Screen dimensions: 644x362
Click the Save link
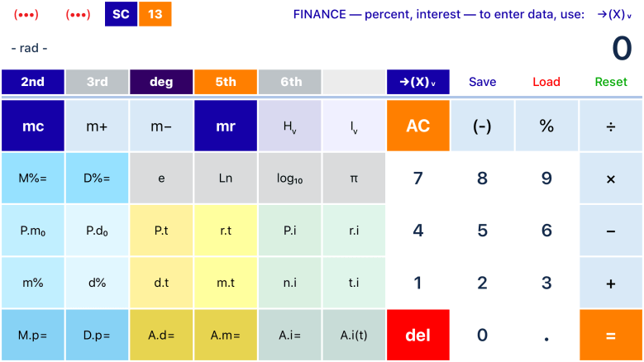pos(482,82)
